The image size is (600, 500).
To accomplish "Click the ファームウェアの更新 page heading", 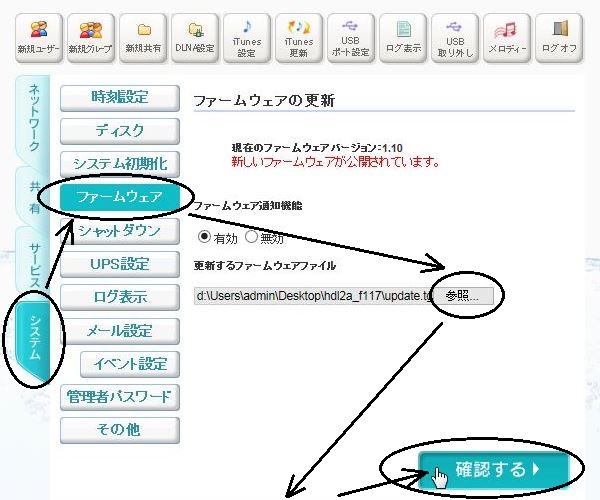I will tap(264, 101).
